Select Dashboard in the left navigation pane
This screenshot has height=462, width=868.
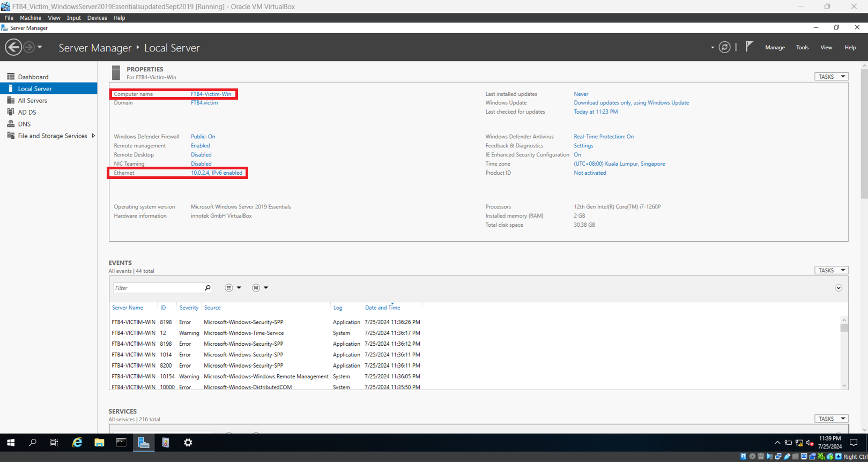tap(33, 77)
